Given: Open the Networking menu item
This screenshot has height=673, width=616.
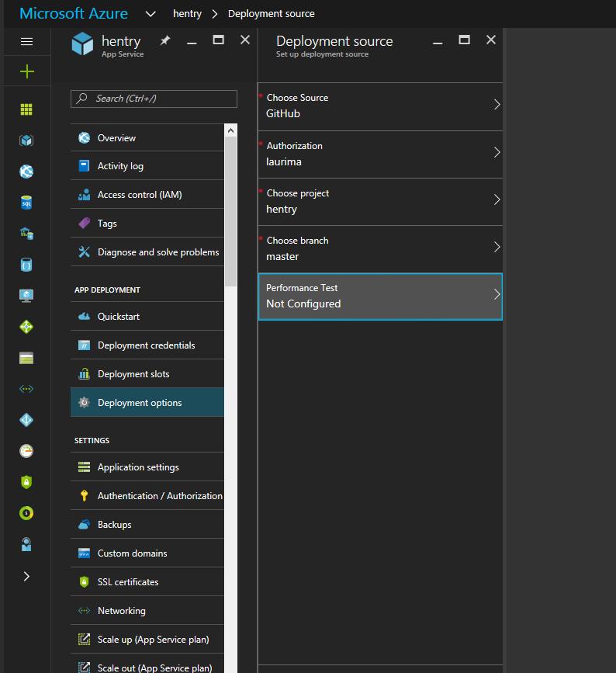Looking at the screenshot, I should tap(147, 611).
